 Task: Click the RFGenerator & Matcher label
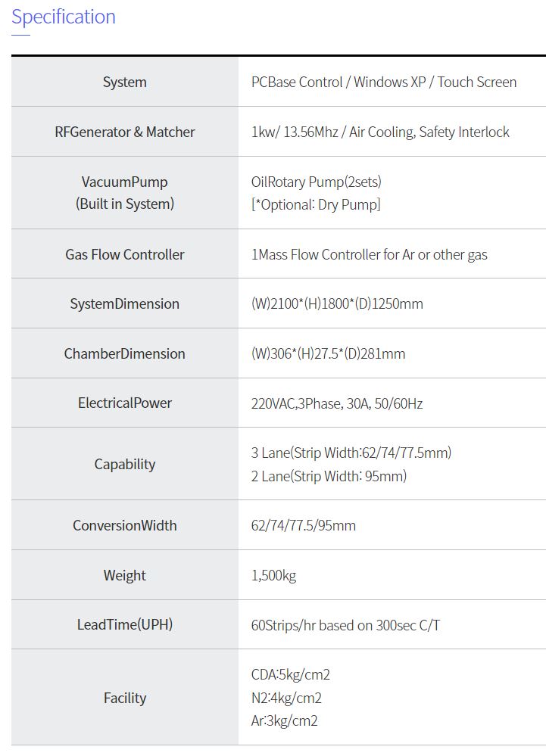pyautogui.click(x=125, y=132)
